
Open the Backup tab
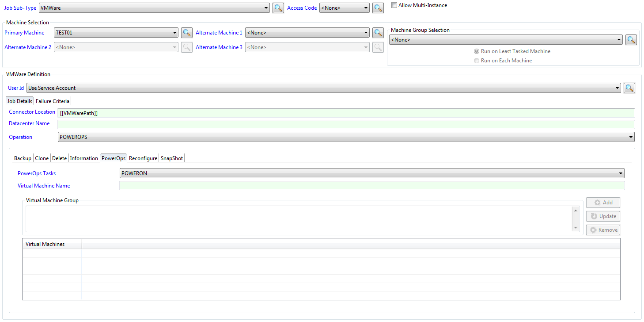coord(23,158)
